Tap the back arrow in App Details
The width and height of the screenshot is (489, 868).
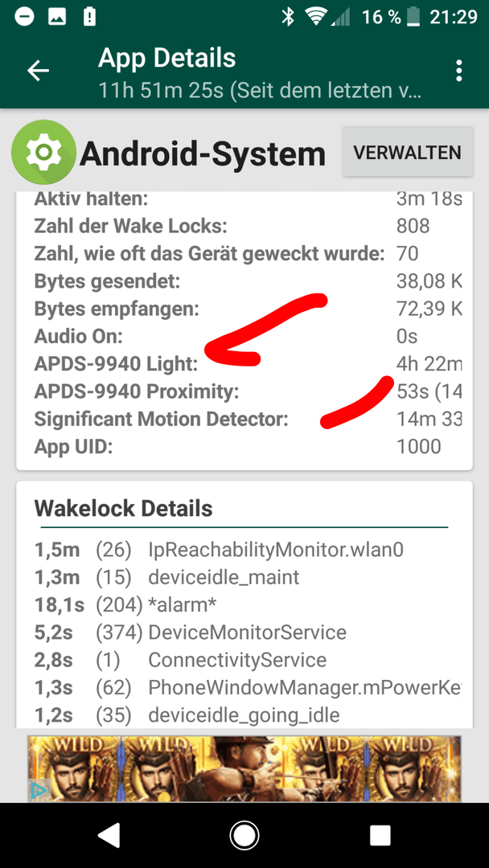click(39, 71)
